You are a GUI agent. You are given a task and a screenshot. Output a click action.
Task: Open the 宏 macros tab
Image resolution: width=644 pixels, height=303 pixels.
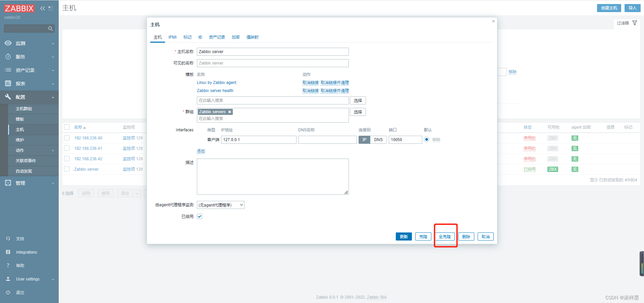[x=200, y=37]
